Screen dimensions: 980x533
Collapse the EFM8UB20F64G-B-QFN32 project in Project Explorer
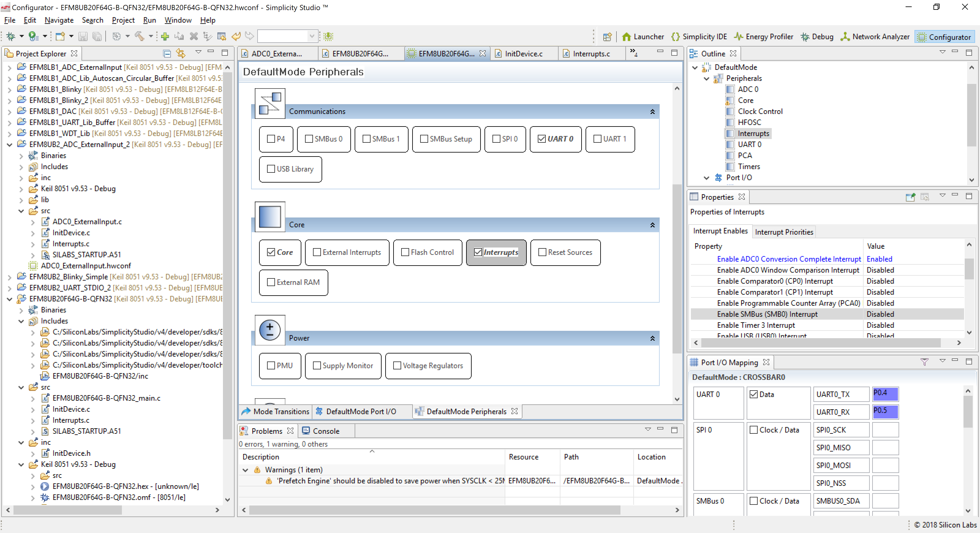[9, 299]
